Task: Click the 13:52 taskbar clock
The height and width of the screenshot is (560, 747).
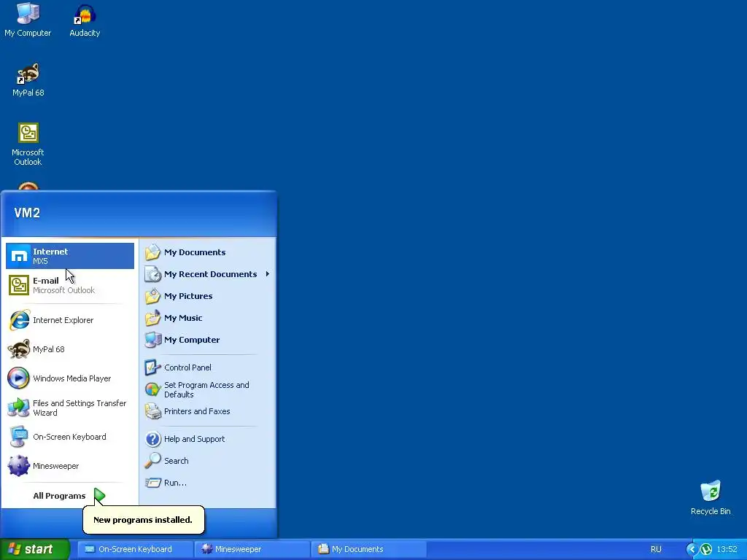Action: coord(727,549)
